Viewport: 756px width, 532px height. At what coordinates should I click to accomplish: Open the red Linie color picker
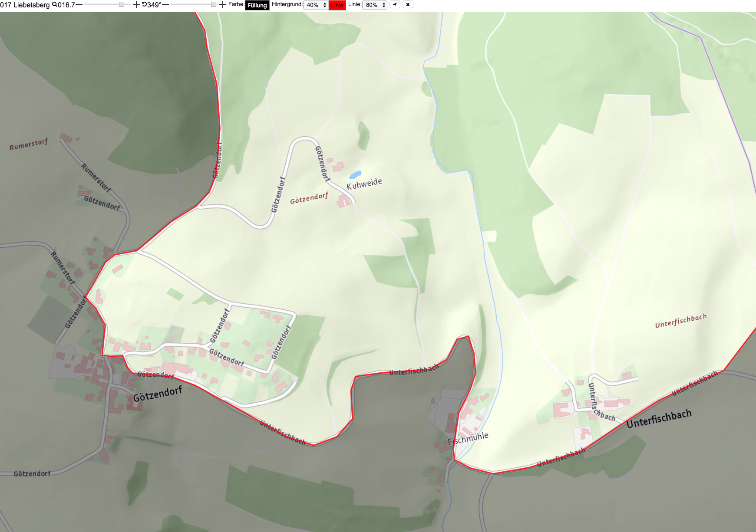pyautogui.click(x=337, y=5)
